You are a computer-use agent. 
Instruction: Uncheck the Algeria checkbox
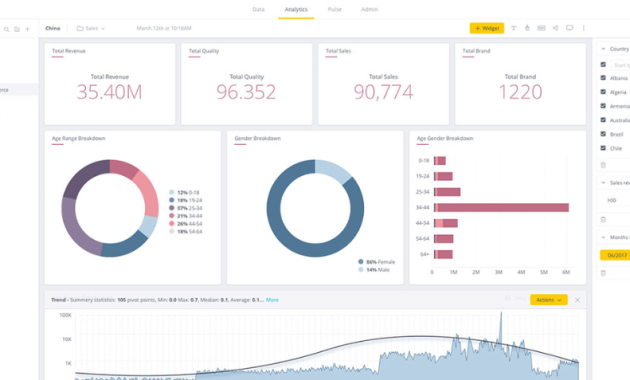pyautogui.click(x=603, y=92)
